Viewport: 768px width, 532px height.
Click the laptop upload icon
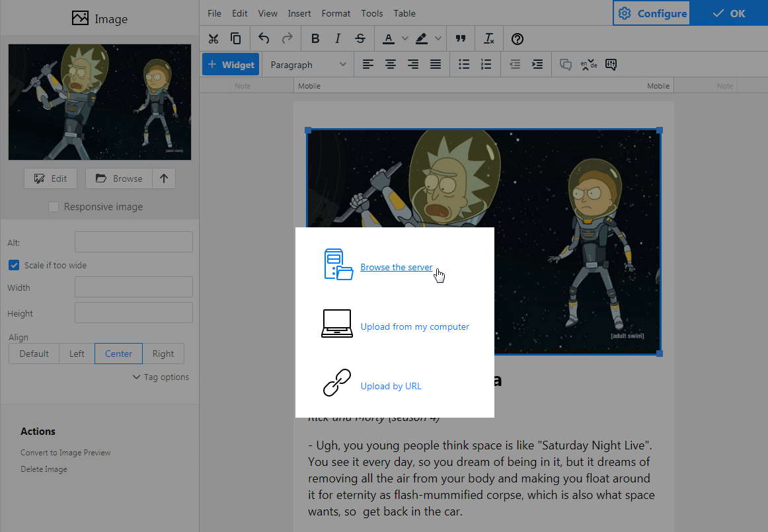pos(337,323)
